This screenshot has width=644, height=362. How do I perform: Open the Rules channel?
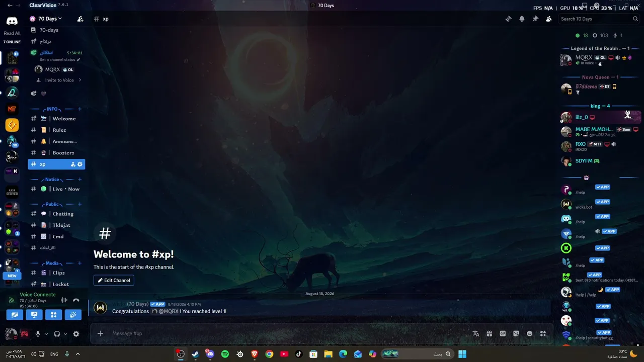(56, 130)
